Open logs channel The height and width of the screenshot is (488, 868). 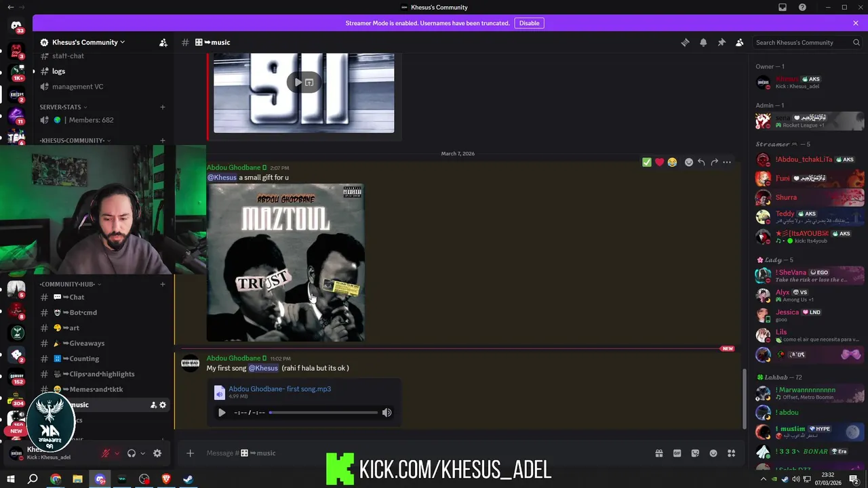click(104, 71)
